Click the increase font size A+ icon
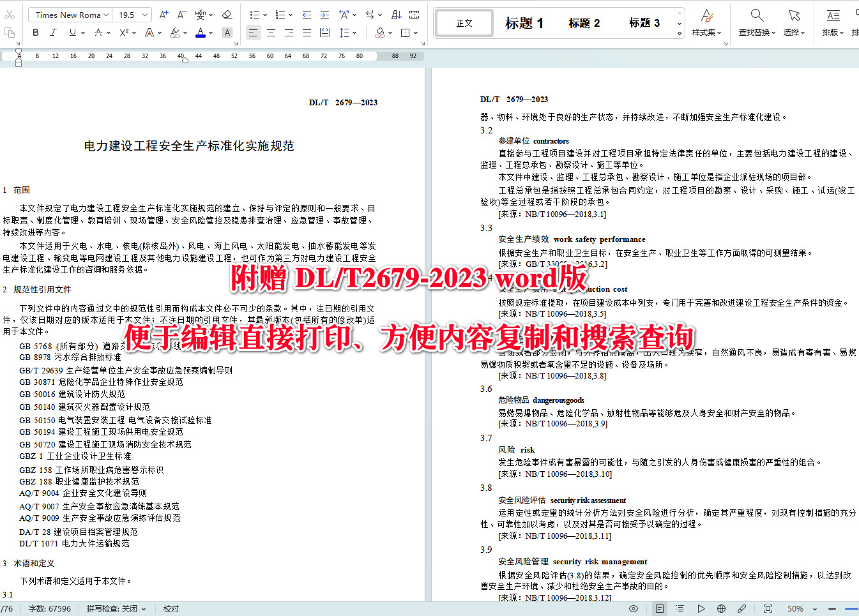859x616 pixels. (162, 13)
